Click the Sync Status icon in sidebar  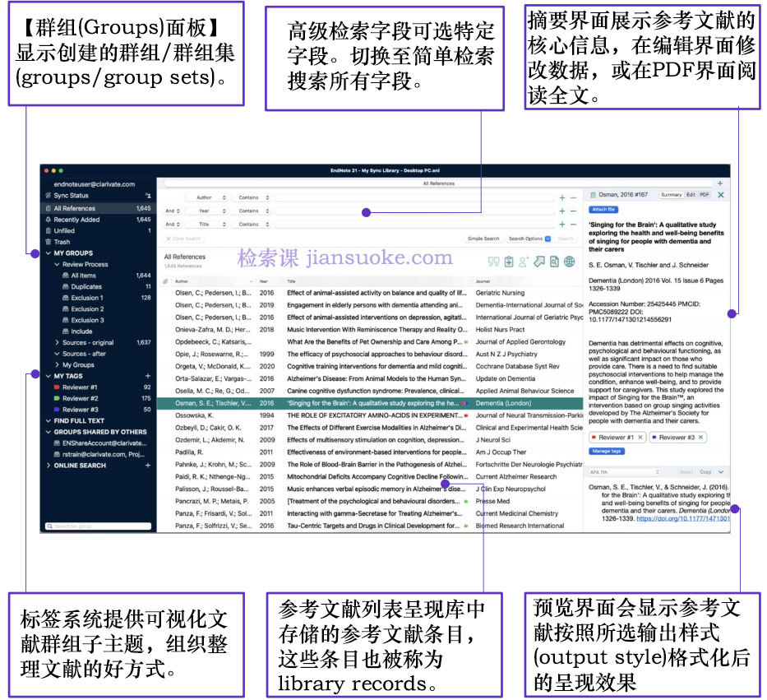[48, 195]
